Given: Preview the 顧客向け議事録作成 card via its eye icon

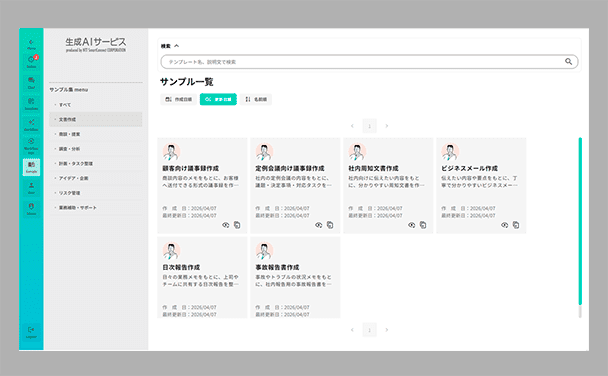Looking at the screenshot, I should (x=226, y=225).
